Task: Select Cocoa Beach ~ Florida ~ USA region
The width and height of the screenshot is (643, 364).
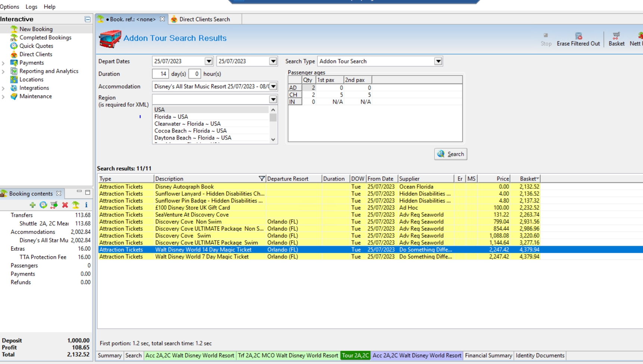Action: click(x=211, y=131)
